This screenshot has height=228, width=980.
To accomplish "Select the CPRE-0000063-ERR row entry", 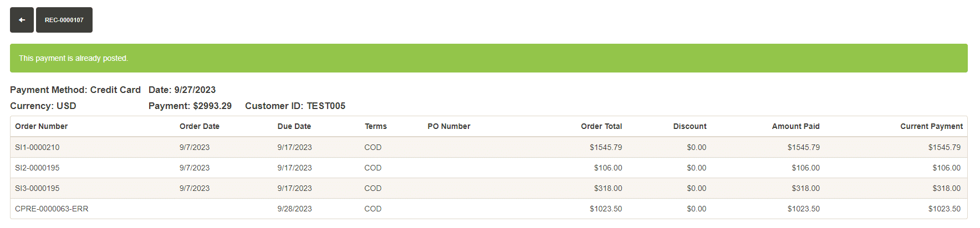I will [x=52, y=209].
